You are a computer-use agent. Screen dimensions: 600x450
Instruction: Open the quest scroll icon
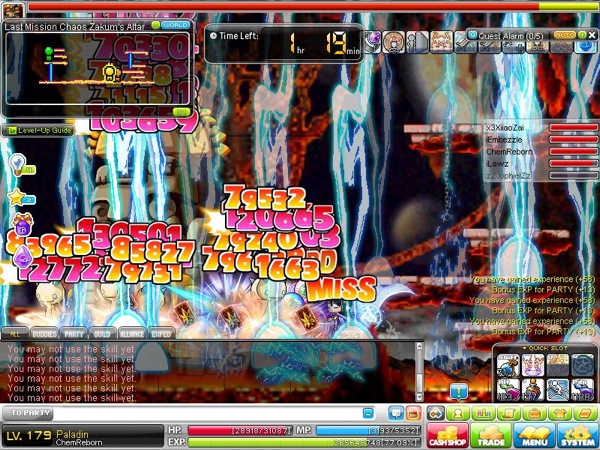click(x=509, y=413)
